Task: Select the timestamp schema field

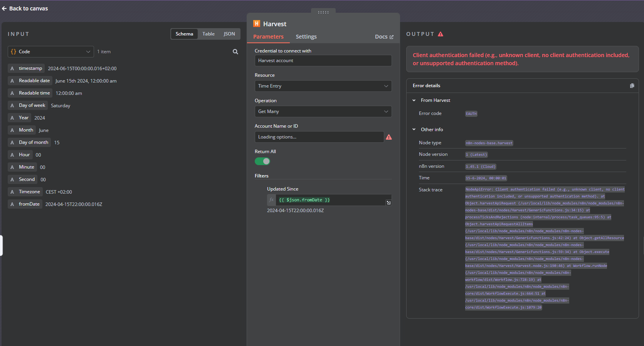Action: [x=26, y=68]
